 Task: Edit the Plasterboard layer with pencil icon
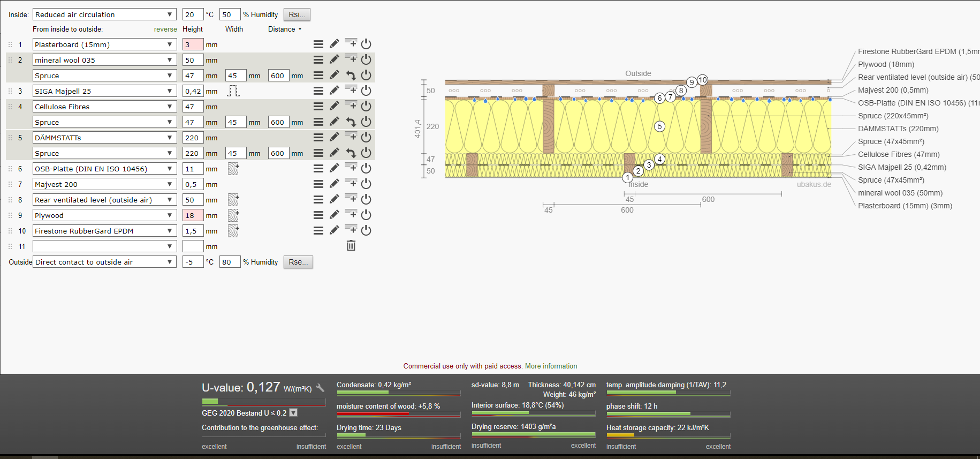[x=335, y=44]
